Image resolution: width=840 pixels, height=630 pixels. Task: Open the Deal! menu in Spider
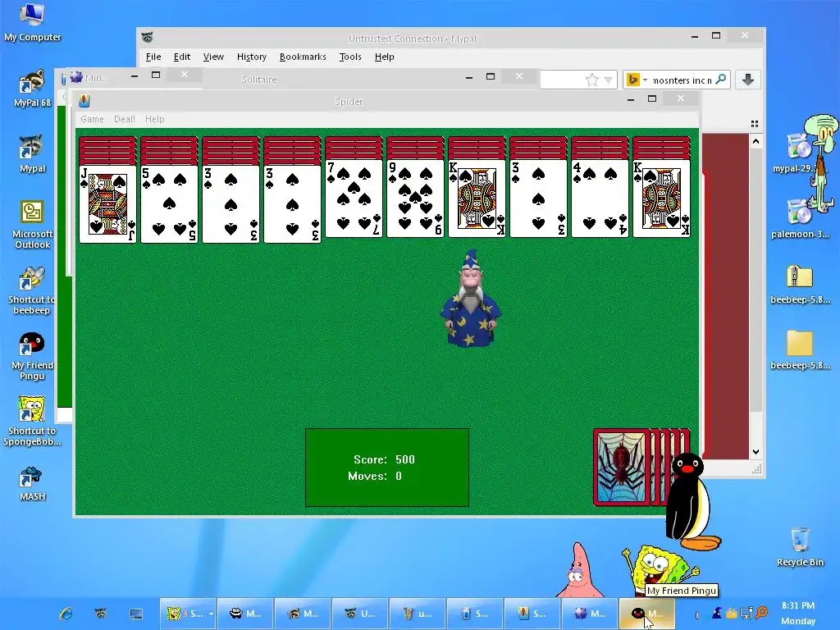click(x=125, y=119)
